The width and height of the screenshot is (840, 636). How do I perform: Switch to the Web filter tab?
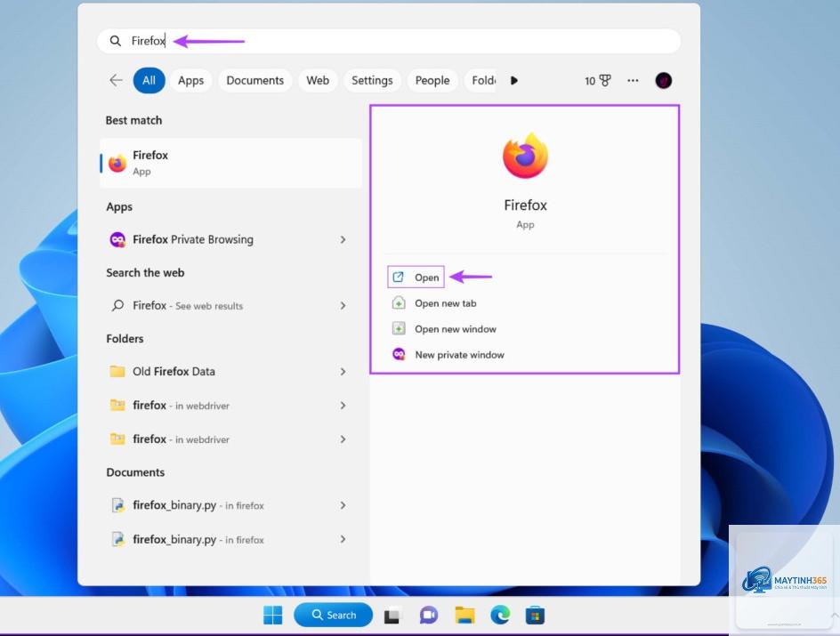tap(318, 80)
